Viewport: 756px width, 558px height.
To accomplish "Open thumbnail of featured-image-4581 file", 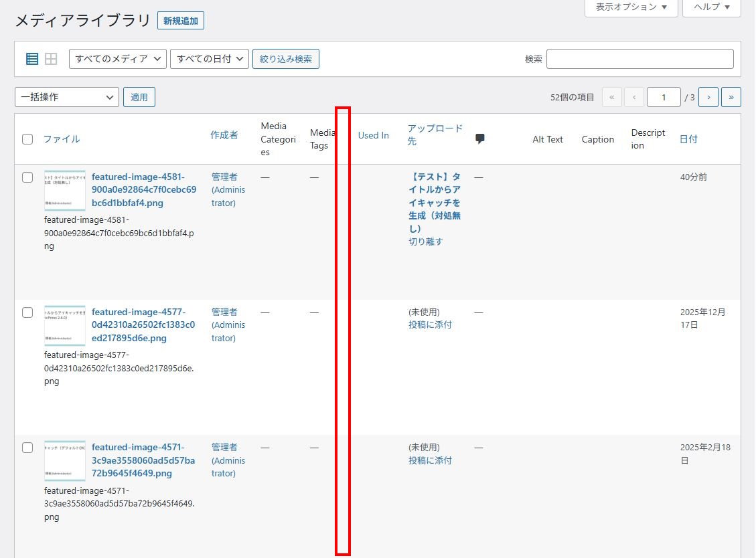I will pos(65,190).
